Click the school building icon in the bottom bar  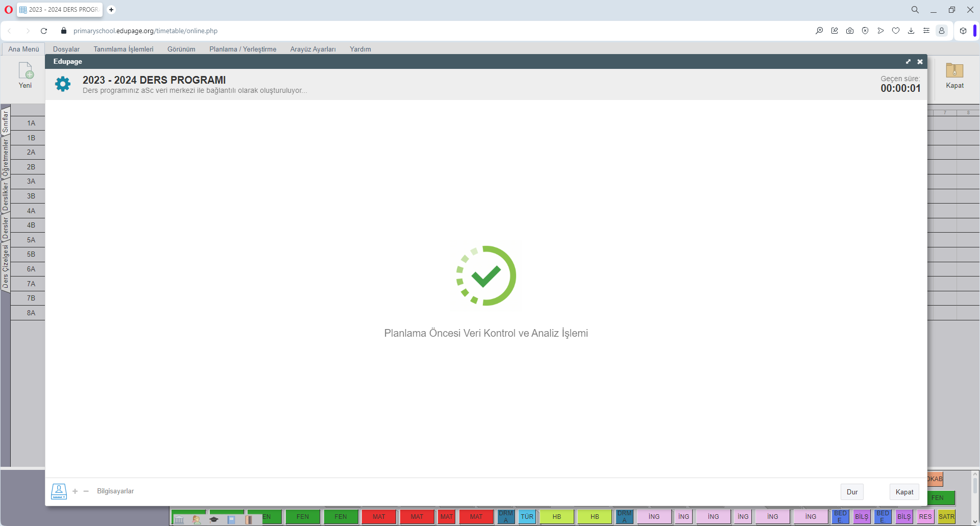179,520
